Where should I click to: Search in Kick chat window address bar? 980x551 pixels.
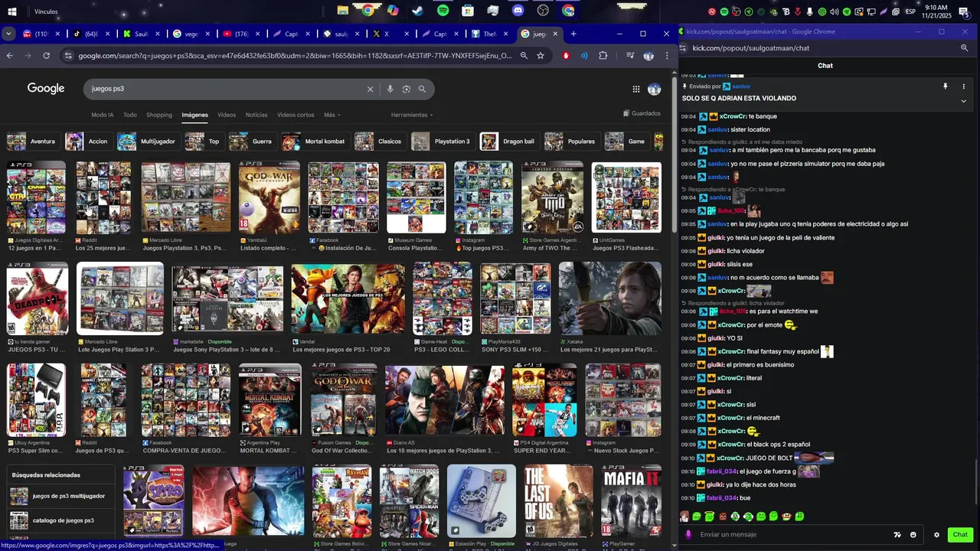click(964, 48)
